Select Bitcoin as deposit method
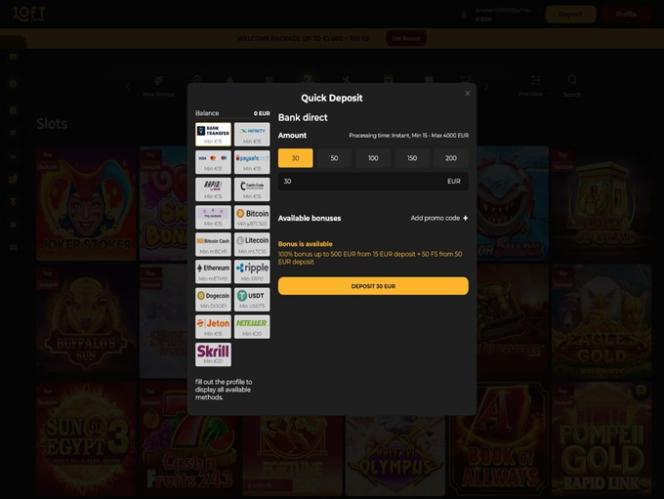 [252, 217]
